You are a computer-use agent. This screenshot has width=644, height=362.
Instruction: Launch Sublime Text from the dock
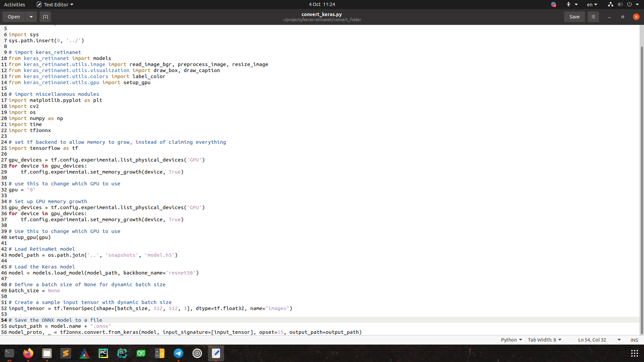[x=66, y=353]
